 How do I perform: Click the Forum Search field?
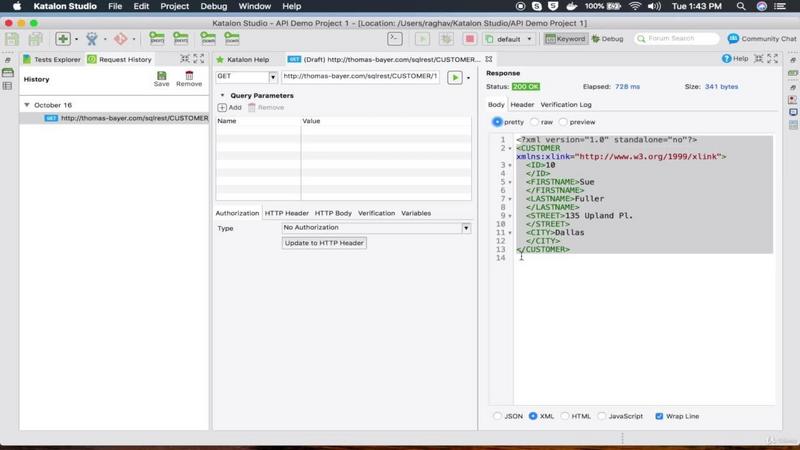point(677,39)
